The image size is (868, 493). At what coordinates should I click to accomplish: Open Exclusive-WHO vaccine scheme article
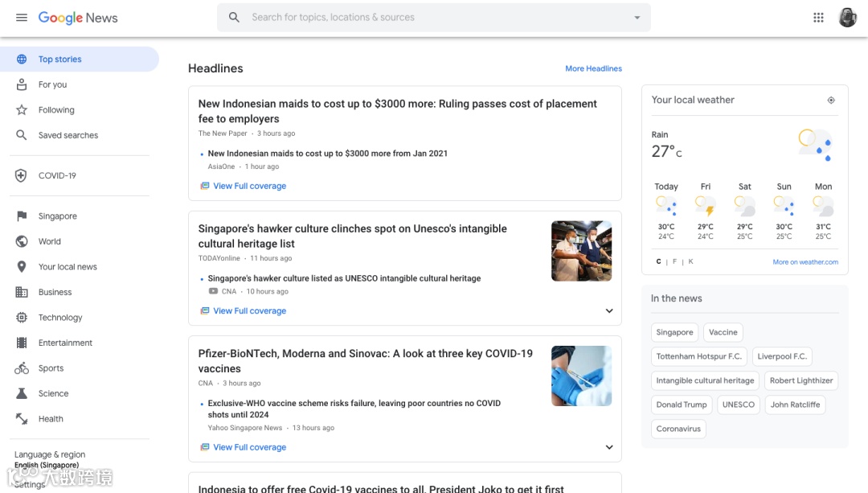[x=354, y=409]
